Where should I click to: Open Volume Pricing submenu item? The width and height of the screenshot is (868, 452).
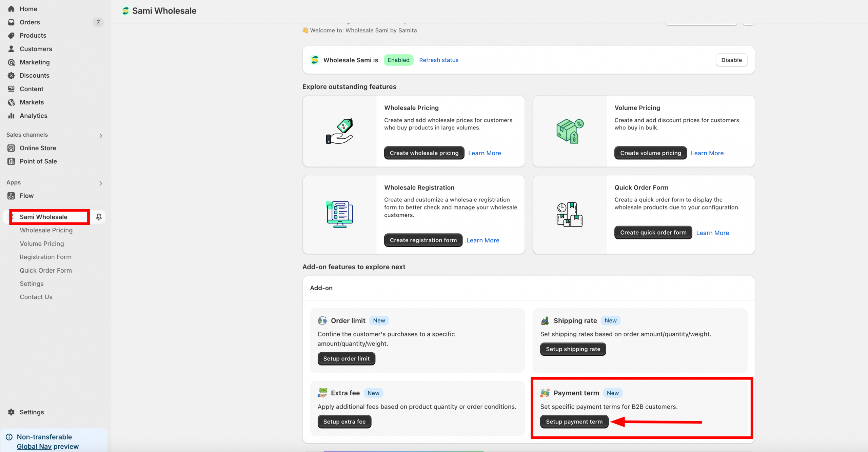tap(42, 243)
